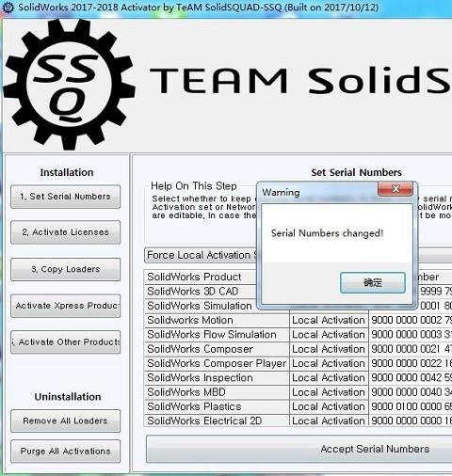Image resolution: width=452 pixels, height=476 pixels.
Task: Click the serial number field for SolidWorks MBD
Action: [x=411, y=392]
